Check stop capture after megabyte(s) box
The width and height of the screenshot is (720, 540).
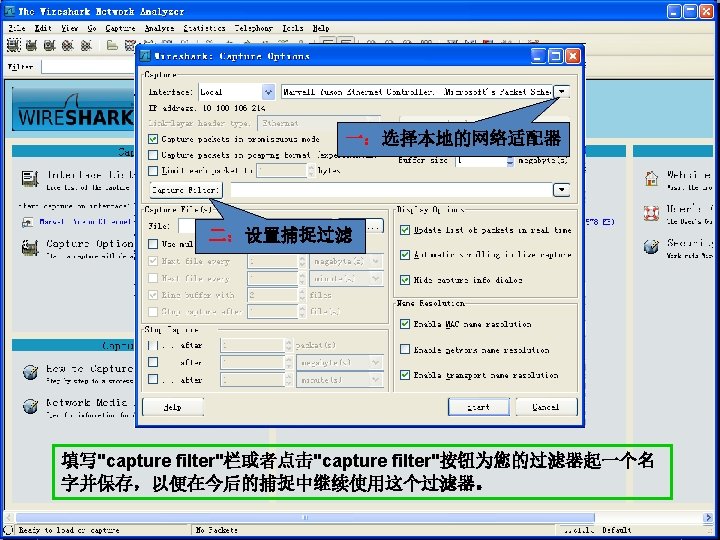pyautogui.click(x=153, y=362)
